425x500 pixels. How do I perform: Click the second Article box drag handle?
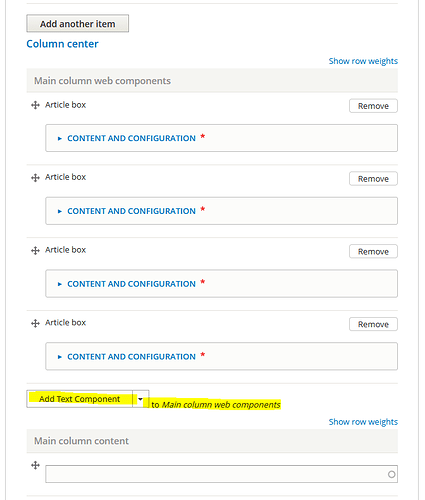tap(35, 178)
